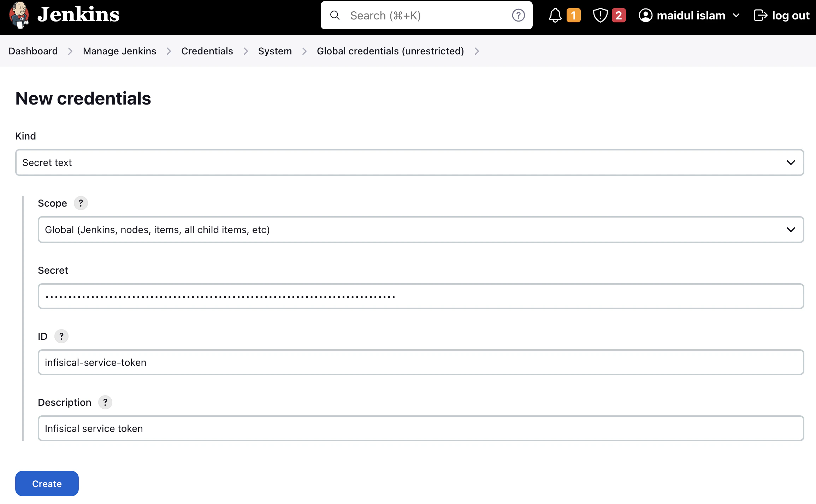The width and height of the screenshot is (816, 504).
Task: Open the Jenkins home title link
Action: click(78, 15)
